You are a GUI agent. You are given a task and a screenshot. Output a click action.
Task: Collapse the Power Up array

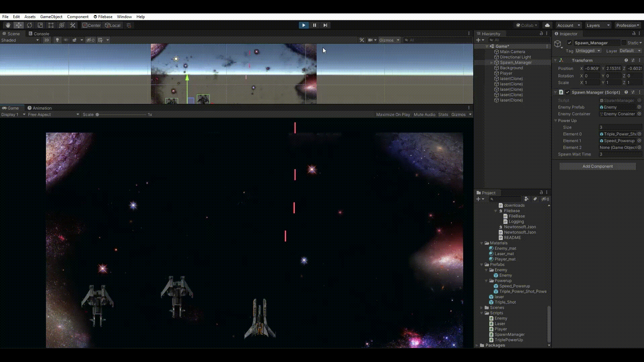556,121
